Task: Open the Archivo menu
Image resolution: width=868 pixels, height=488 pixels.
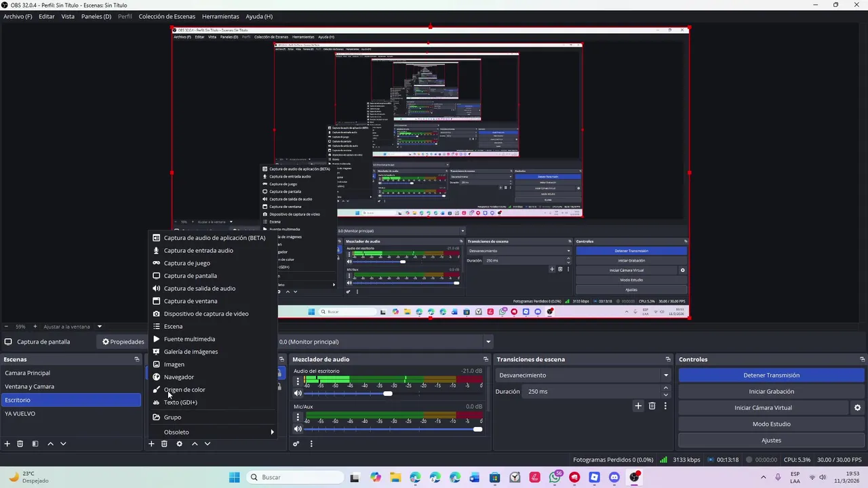Action: [x=18, y=16]
